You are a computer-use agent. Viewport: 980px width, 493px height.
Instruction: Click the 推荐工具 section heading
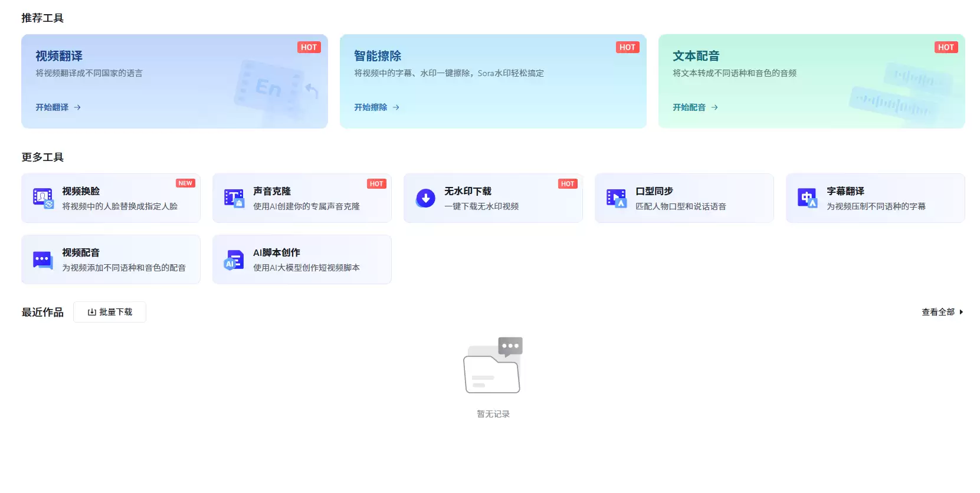[42, 18]
